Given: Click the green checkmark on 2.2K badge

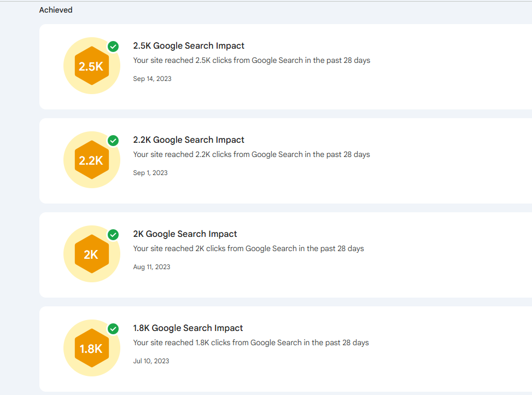Looking at the screenshot, I should point(113,141).
